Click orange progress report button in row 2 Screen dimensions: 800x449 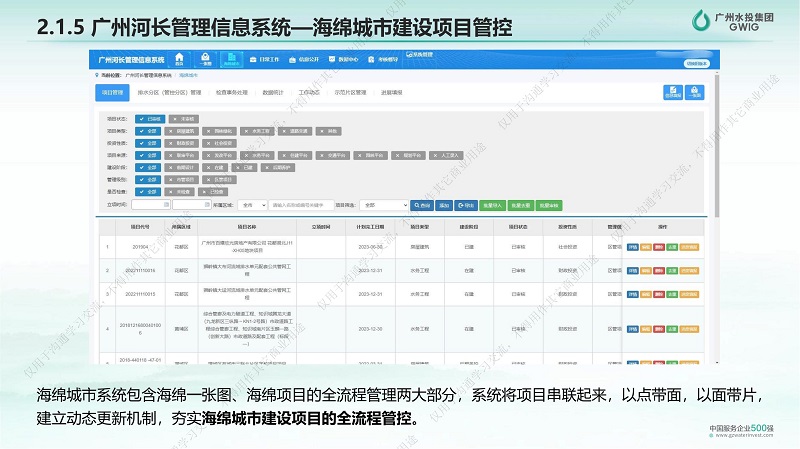coord(689,270)
